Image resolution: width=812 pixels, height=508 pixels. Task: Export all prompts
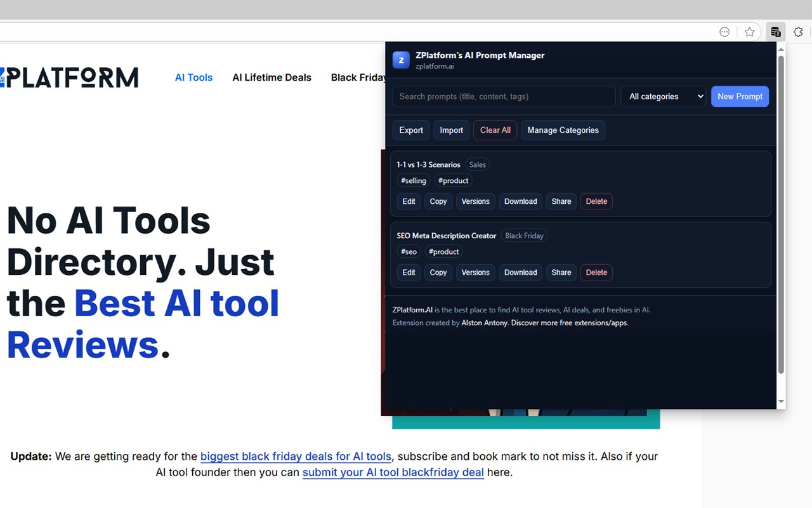pyautogui.click(x=411, y=130)
